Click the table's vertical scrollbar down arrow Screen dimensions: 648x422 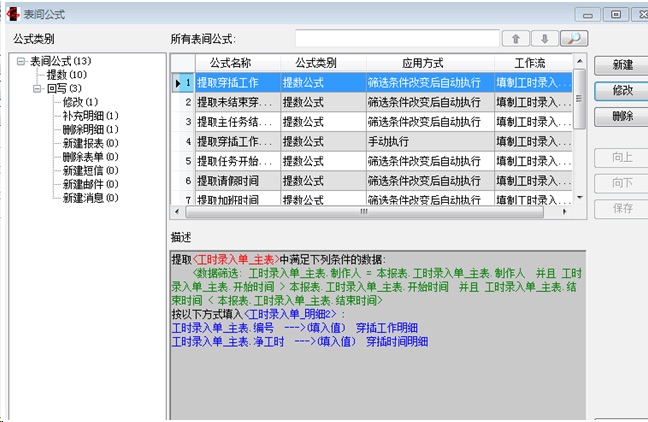pos(581,199)
